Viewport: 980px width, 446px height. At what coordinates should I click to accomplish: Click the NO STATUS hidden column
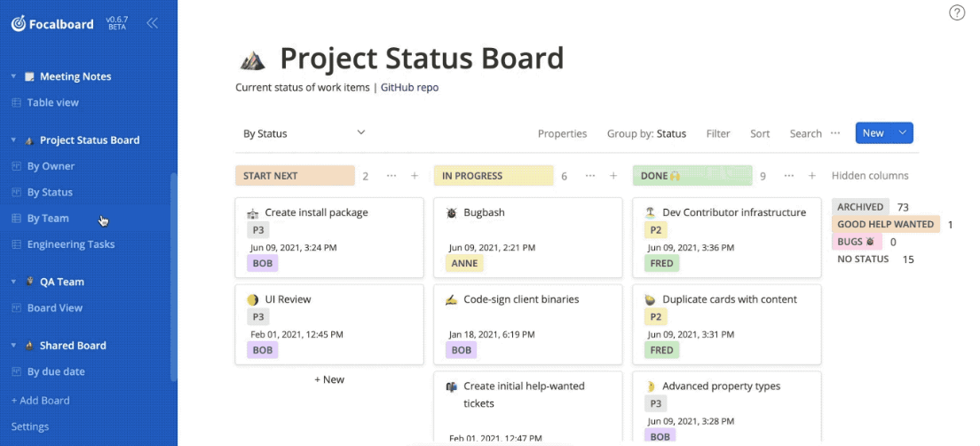point(863,259)
